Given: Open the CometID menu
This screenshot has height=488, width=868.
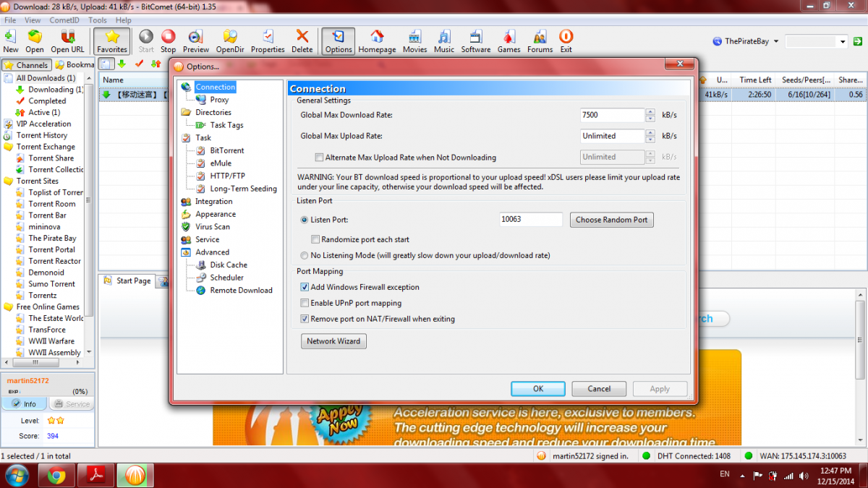Looking at the screenshot, I should pos(64,20).
